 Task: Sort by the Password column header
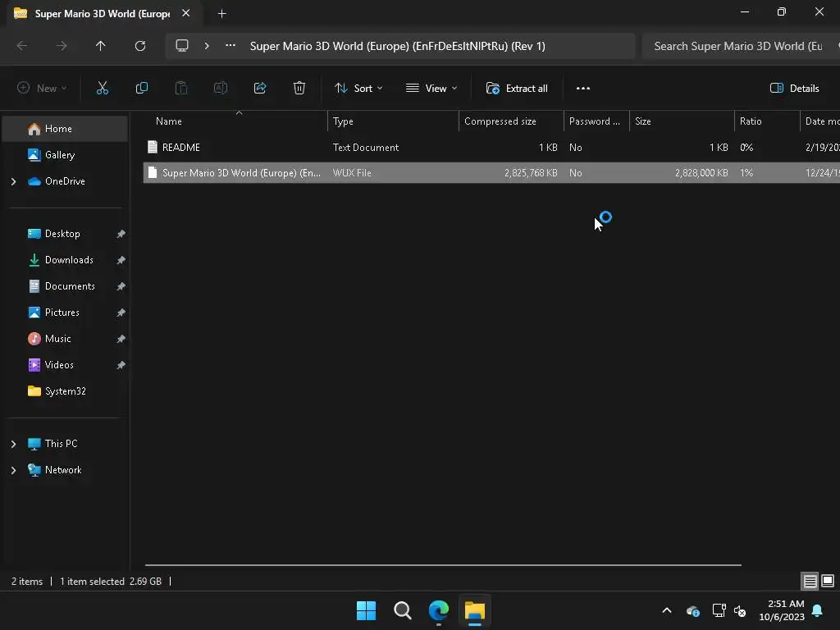[596, 121]
